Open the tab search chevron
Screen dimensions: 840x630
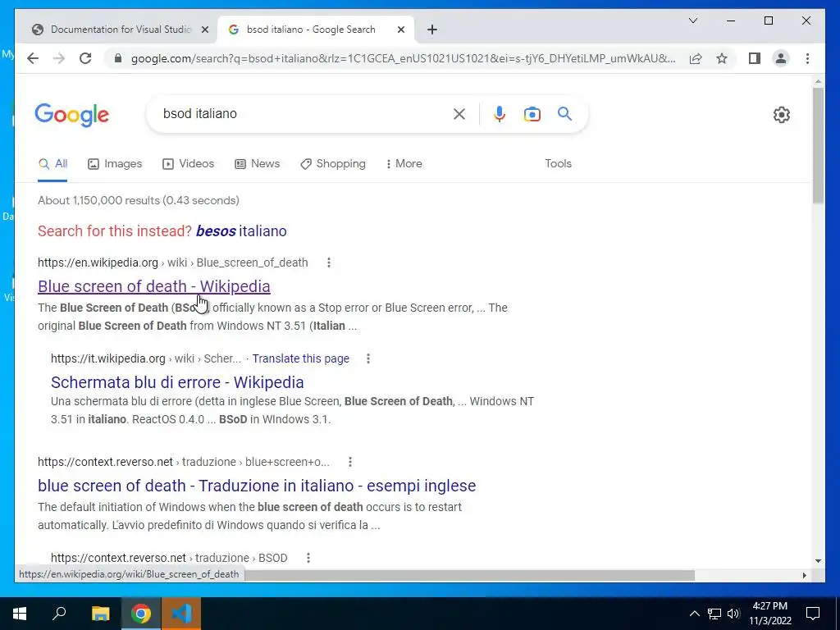692,21
